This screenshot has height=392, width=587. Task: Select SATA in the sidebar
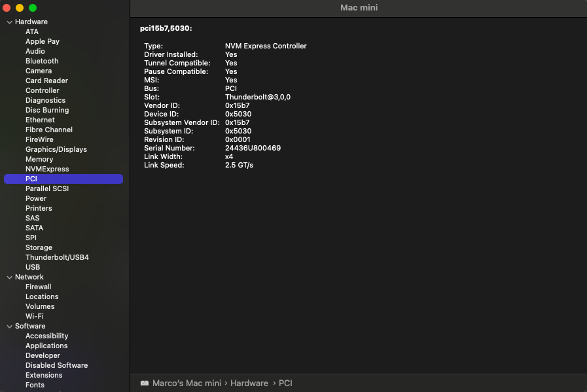[x=35, y=228]
